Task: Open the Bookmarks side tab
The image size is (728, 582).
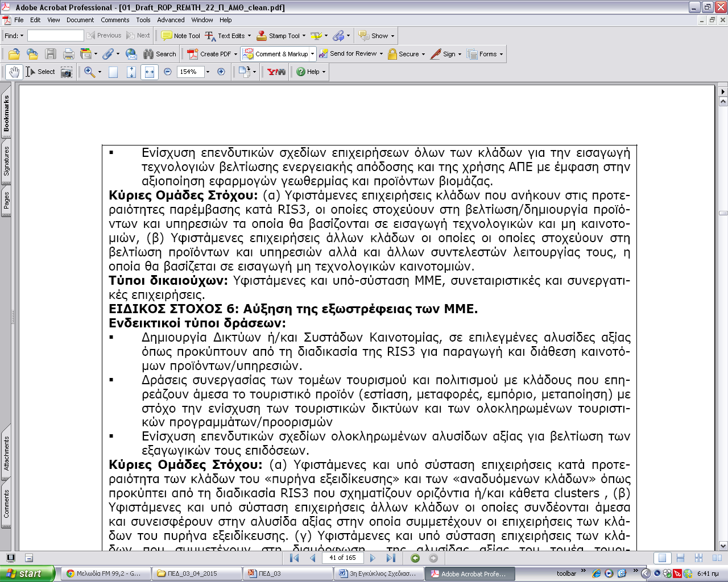Action: [x=6, y=113]
